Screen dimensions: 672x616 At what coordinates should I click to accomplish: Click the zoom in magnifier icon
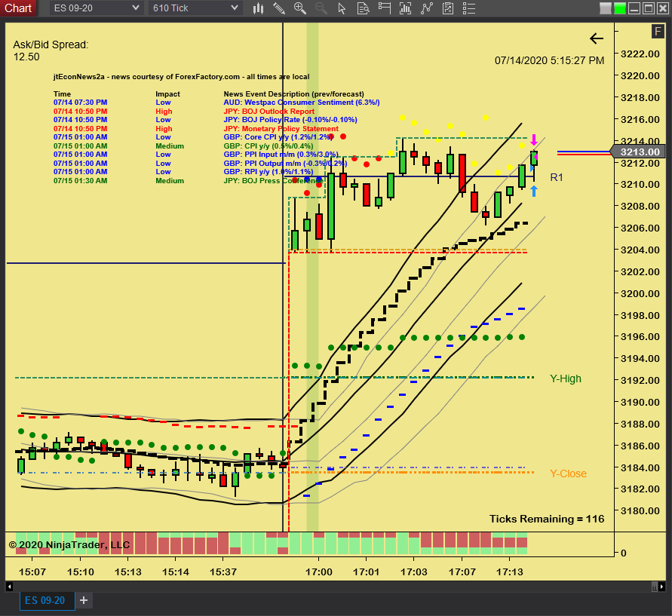(x=299, y=8)
